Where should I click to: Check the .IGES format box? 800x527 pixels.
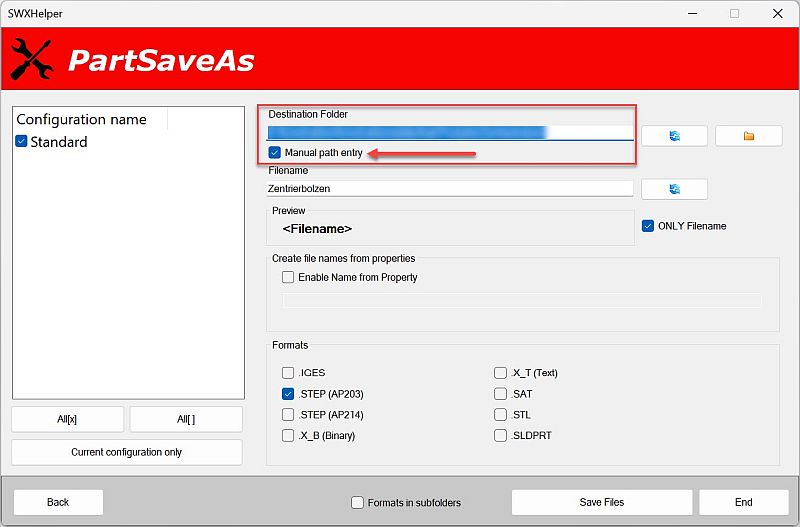[288, 373]
